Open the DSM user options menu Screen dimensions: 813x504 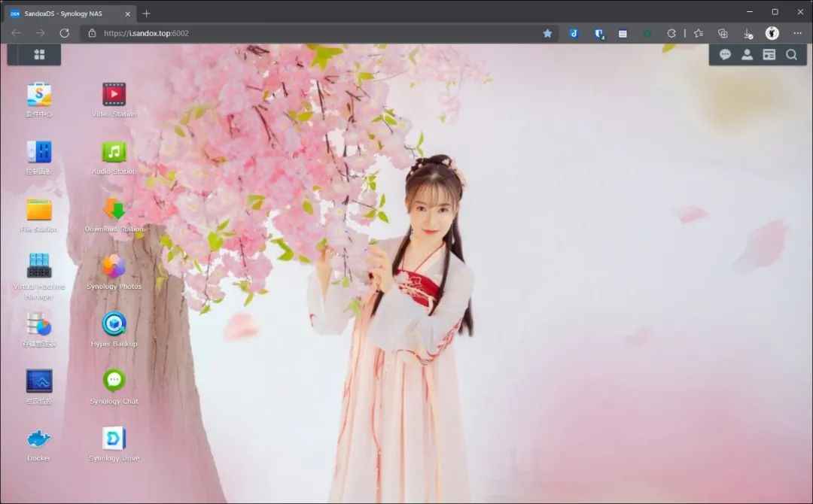click(748, 54)
